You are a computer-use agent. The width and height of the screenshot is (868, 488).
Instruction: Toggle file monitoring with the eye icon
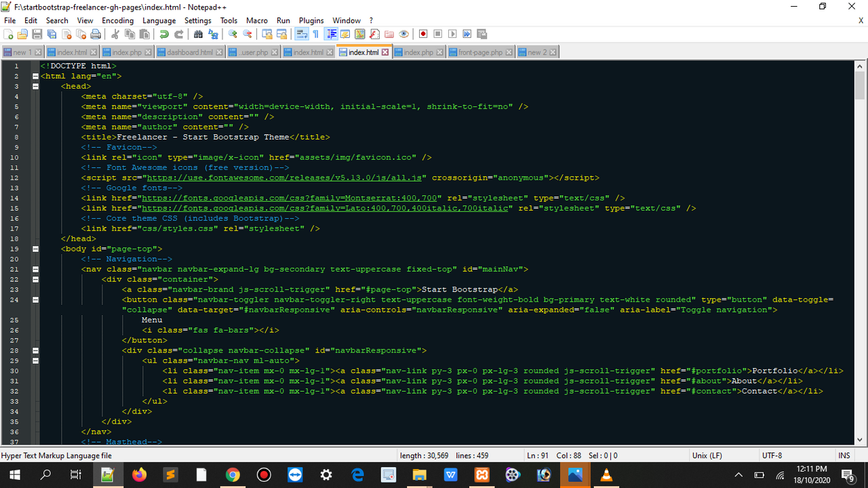point(403,34)
